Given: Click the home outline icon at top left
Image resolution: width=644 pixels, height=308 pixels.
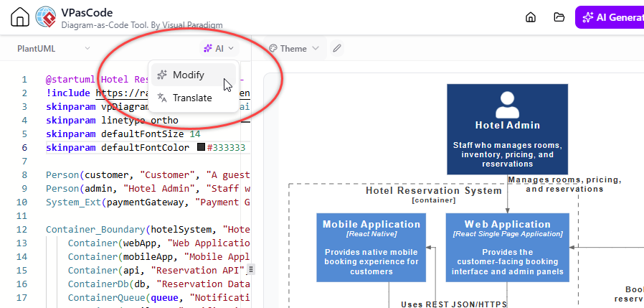Looking at the screenshot, I should click(20, 18).
